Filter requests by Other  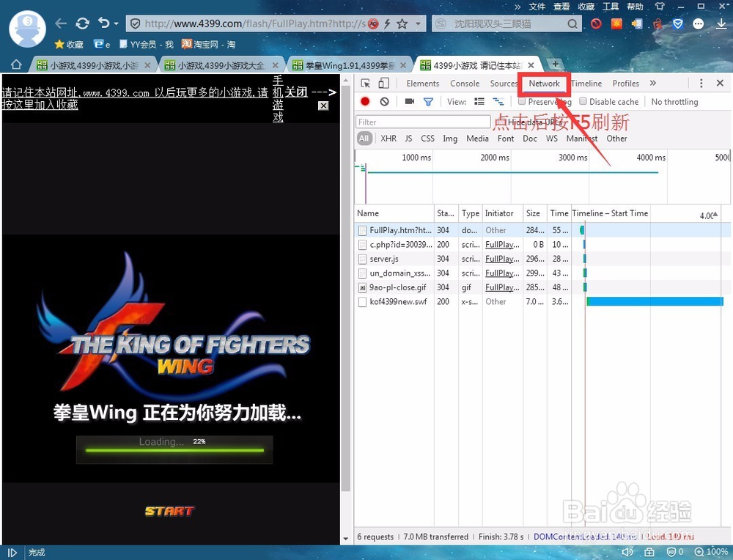coord(616,139)
